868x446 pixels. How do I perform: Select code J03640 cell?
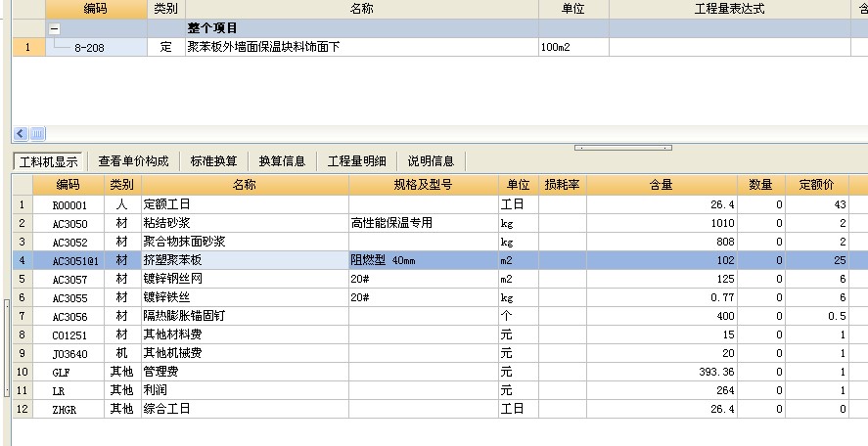click(69, 353)
